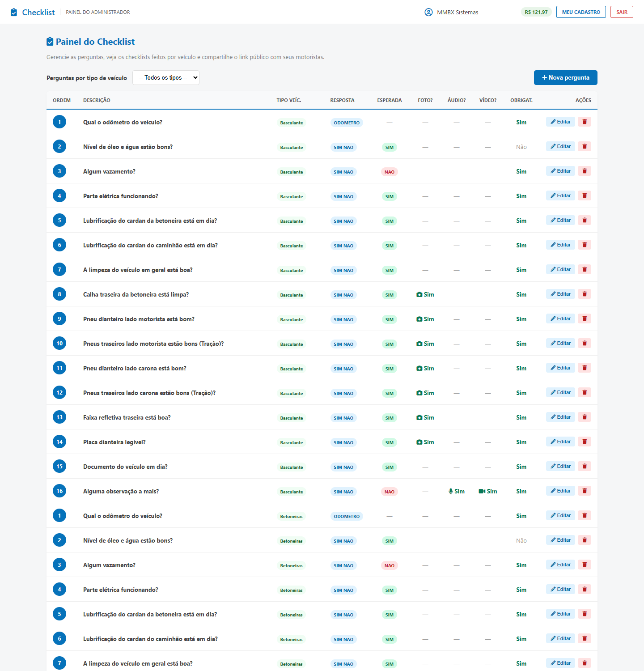Click 'Não' mandatory value in Basculante 'Nível de óleo' row

click(x=521, y=147)
